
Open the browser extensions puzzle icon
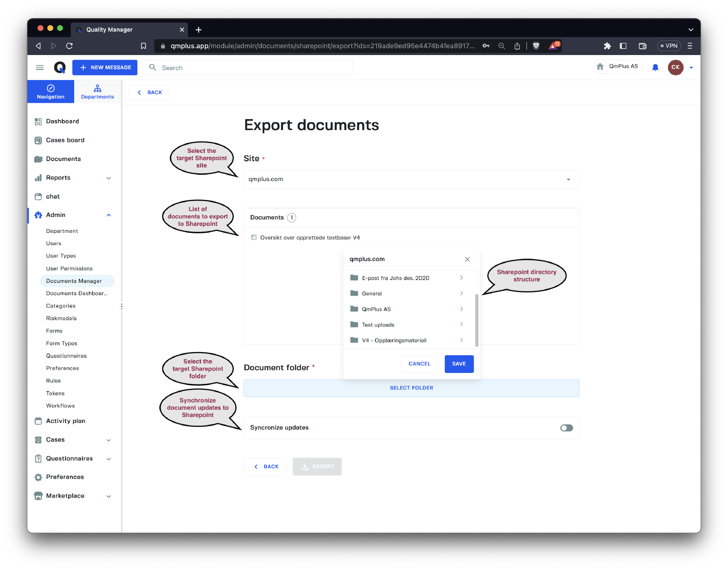pyautogui.click(x=607, y=46)
